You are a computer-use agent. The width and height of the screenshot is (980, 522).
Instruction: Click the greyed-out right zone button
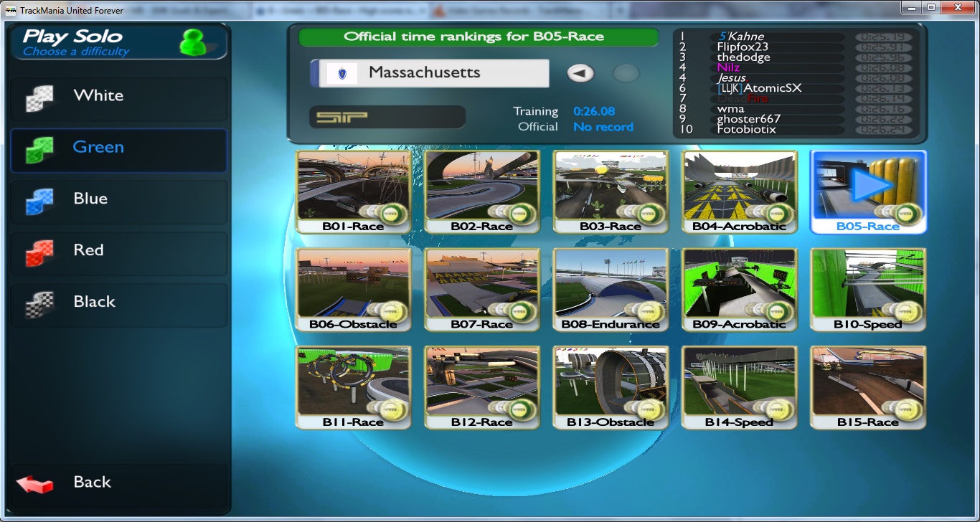(x=626, y=73)
